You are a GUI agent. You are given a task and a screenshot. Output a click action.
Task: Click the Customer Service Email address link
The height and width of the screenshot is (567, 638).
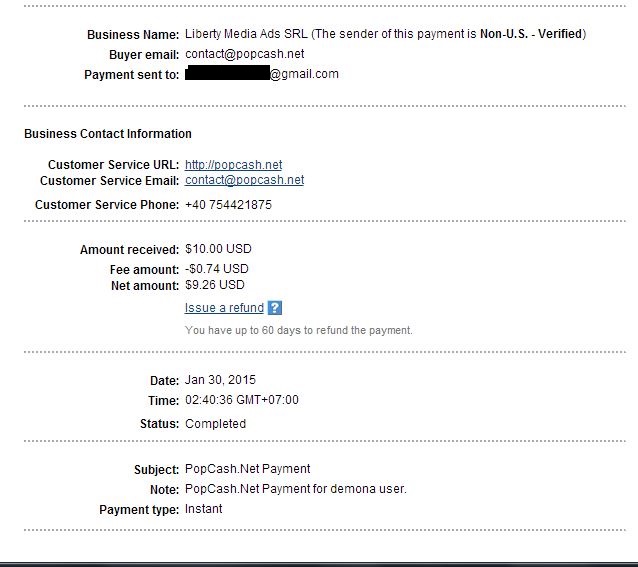[244, 180]
